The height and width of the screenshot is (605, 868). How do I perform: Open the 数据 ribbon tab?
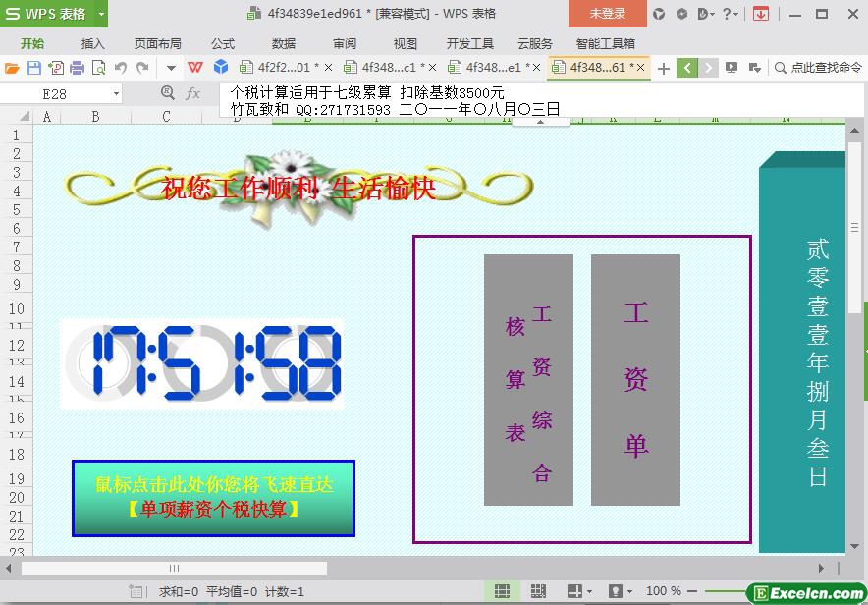[284, 44]
